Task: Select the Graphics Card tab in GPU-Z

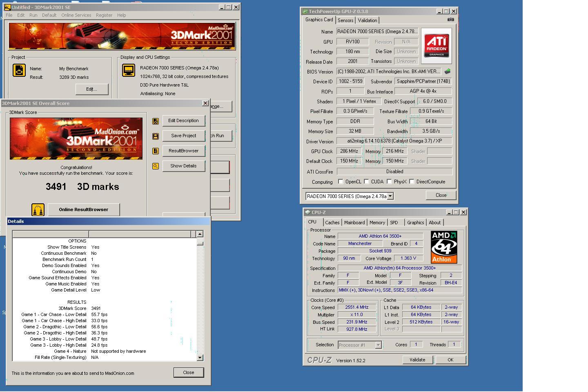Action: tap(319, 20)
